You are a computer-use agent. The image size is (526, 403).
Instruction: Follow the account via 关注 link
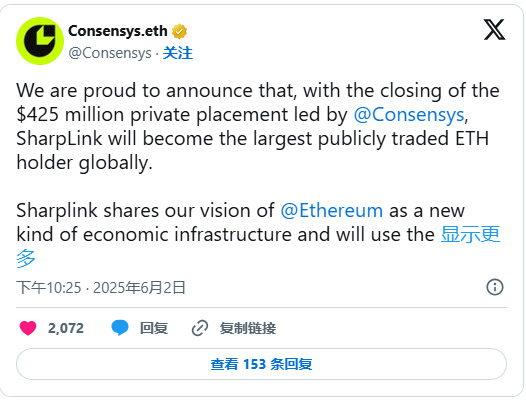[177, 53]
